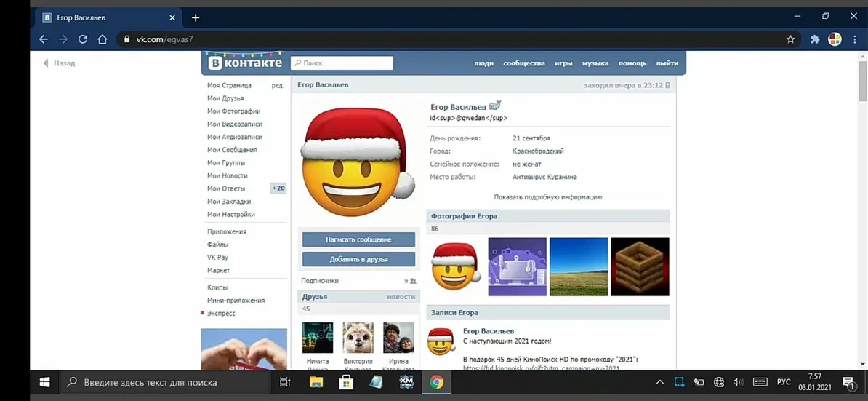Image resolution: width=868 pixels, height=401 pixels.
Task: Open friend Виктория's avatar thumbnail
Action: coord(358,338)
